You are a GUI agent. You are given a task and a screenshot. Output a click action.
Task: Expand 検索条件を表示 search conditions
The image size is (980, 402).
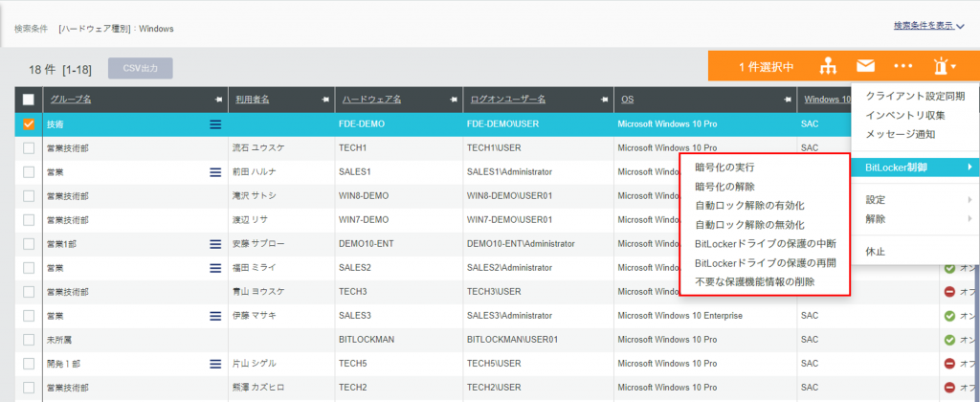(x=928, y=26)
